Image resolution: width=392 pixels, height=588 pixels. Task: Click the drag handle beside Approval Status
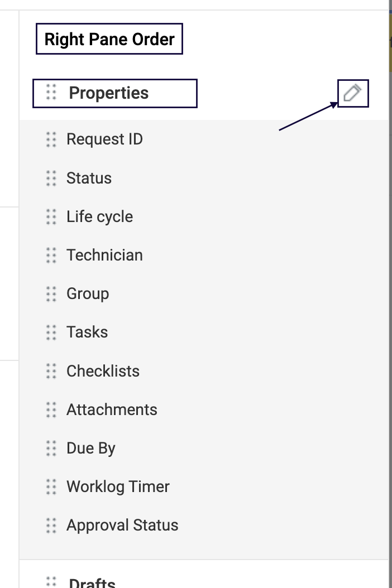[51, 525]
